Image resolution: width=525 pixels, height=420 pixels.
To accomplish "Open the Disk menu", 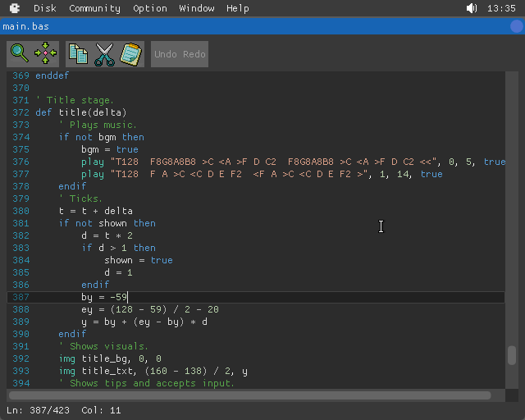I will (x=45, y=8).
